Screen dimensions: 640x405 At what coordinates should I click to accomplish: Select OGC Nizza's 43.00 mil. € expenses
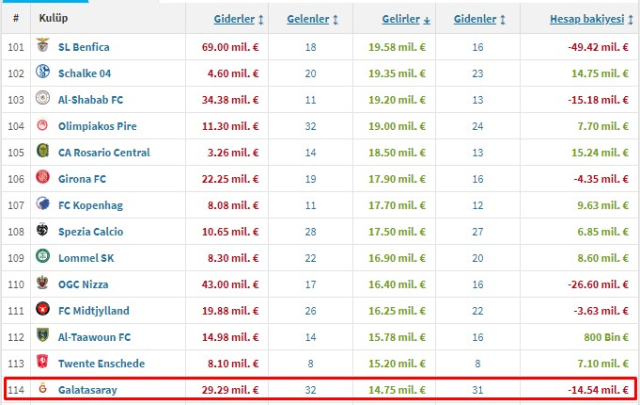coord(230,285)
